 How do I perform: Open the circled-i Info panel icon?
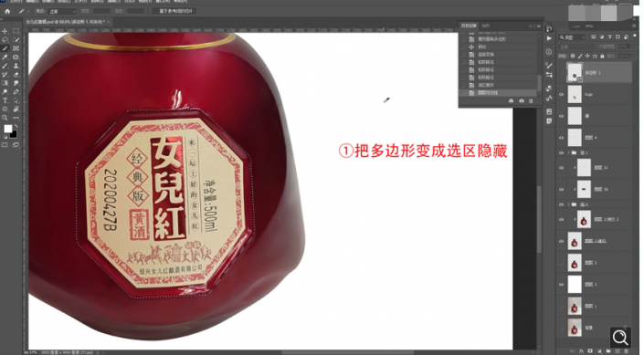pos(549,52)
